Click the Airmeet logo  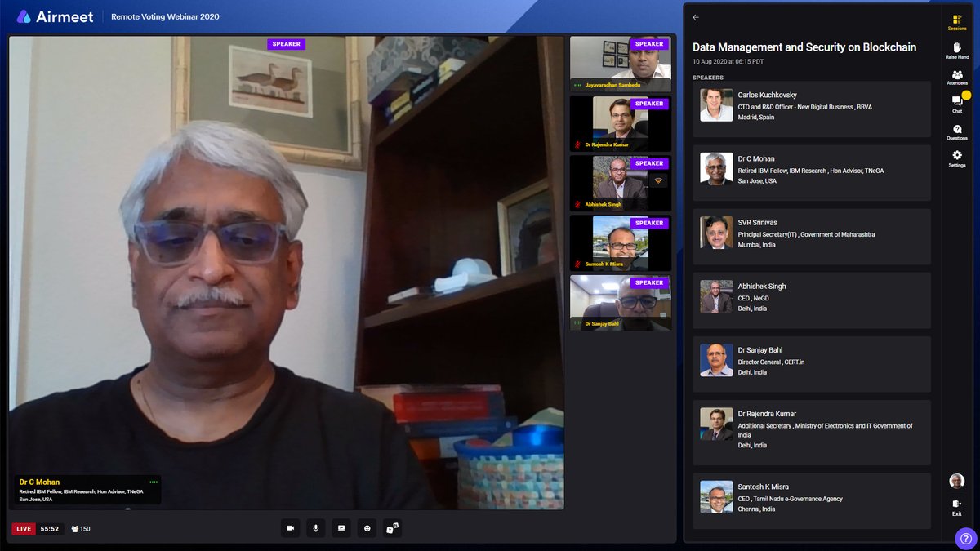55,16
